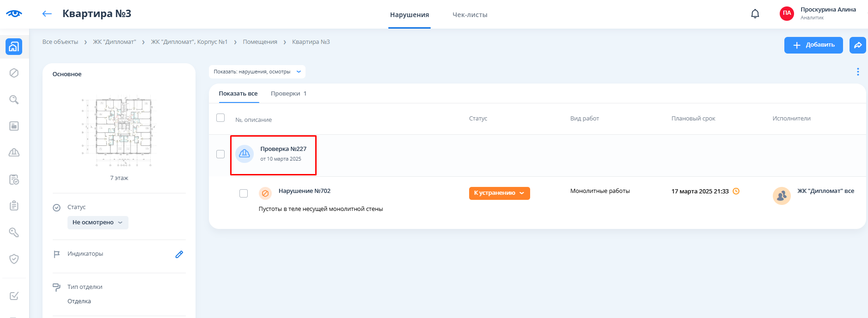Viewport: 868px width, 318px height.
Task: Open the three-dot options menu
Action: 857,72
